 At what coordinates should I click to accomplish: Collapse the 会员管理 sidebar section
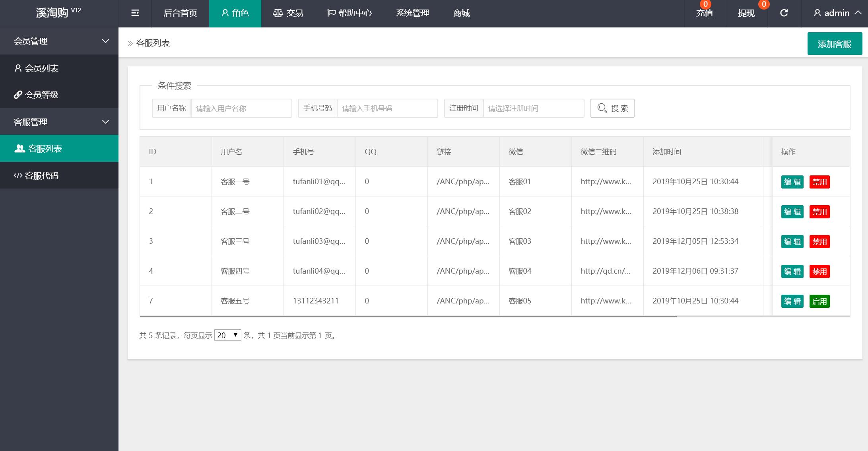click(x=60, y=41)
